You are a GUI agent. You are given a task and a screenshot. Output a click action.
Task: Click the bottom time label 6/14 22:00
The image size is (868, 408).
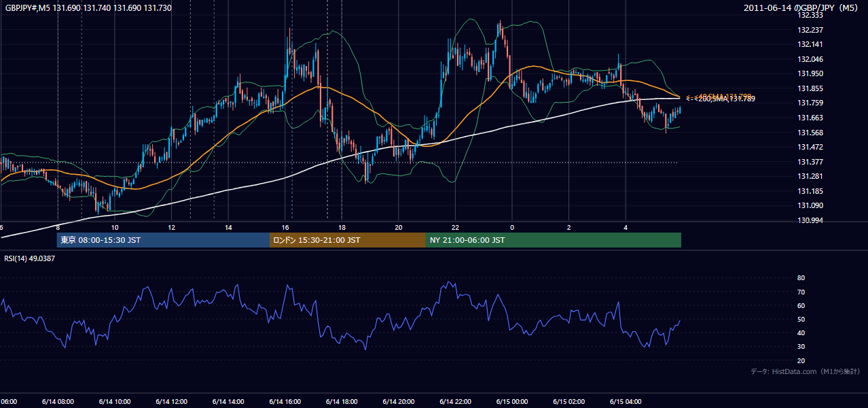454,402
